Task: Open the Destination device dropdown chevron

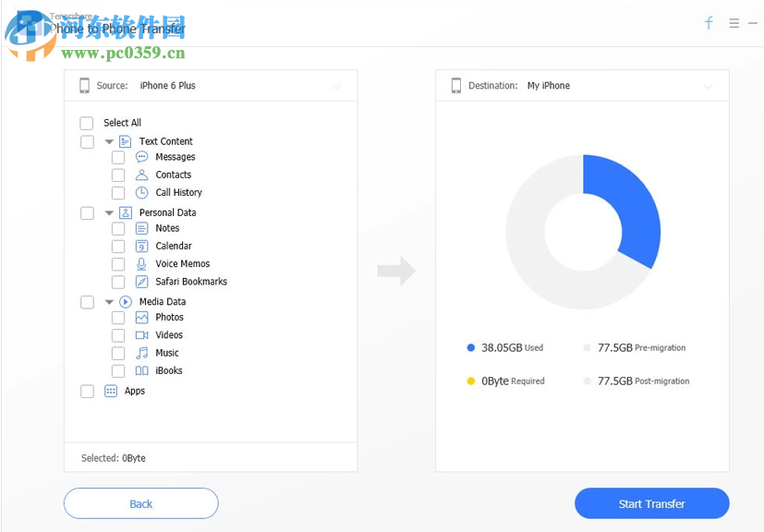Action: pos(708,87)
